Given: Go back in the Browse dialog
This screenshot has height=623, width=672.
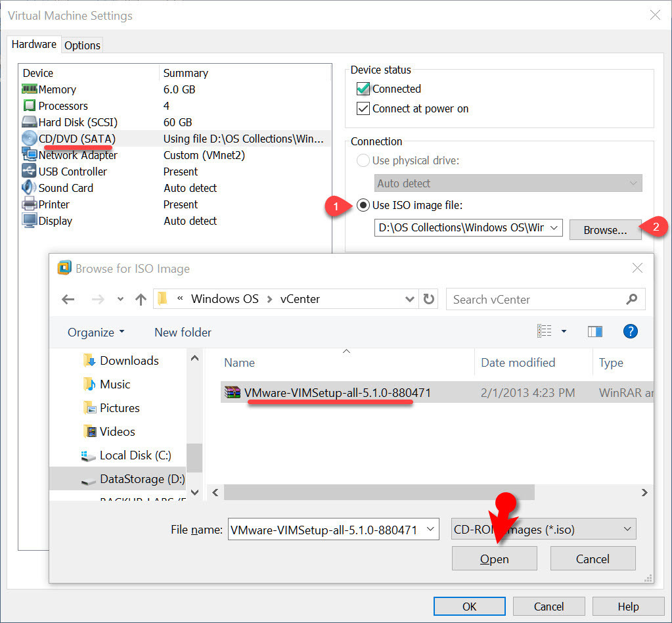Looking at the screenshot, I should (x=68, y=299).
